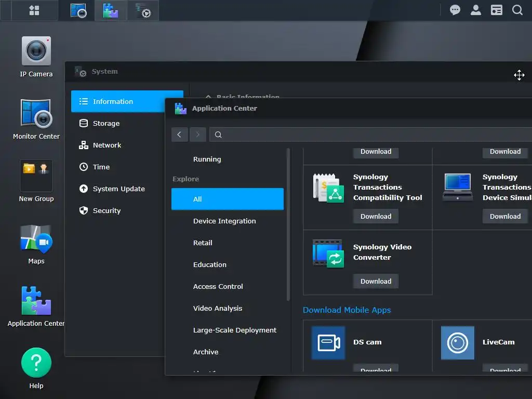Select Retail category
The image size is (532, 399).
(x=228, y=243)
